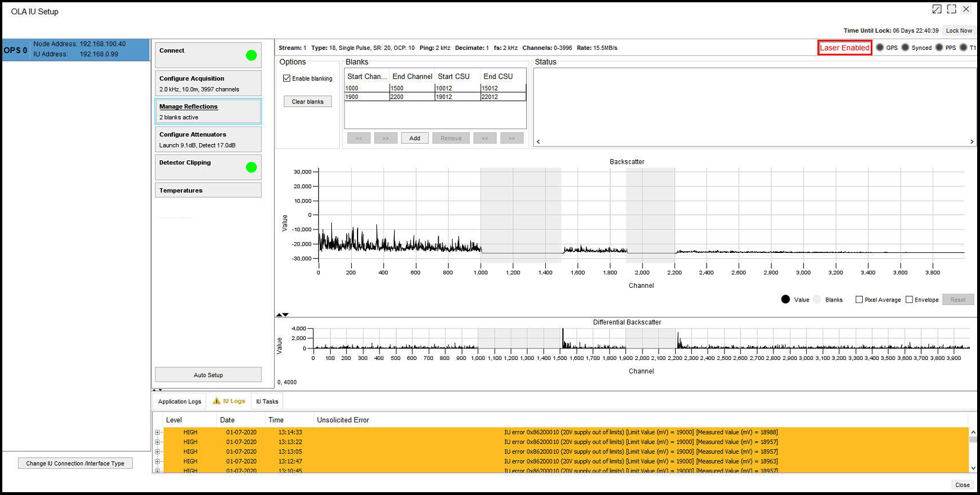980x495 pixels.
Task: Expand the 13:14:33 log entry
Action: [157, 433]
